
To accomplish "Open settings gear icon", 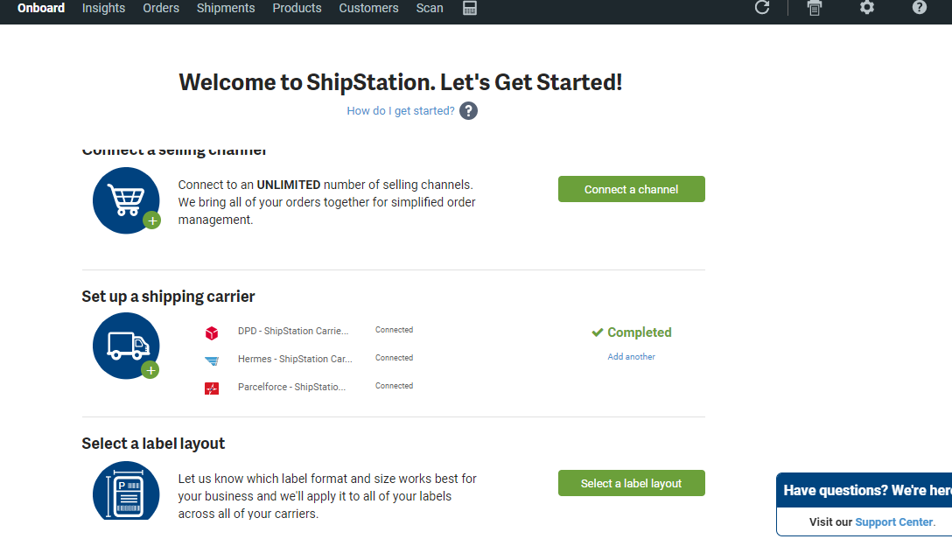I will pos(867,7).
